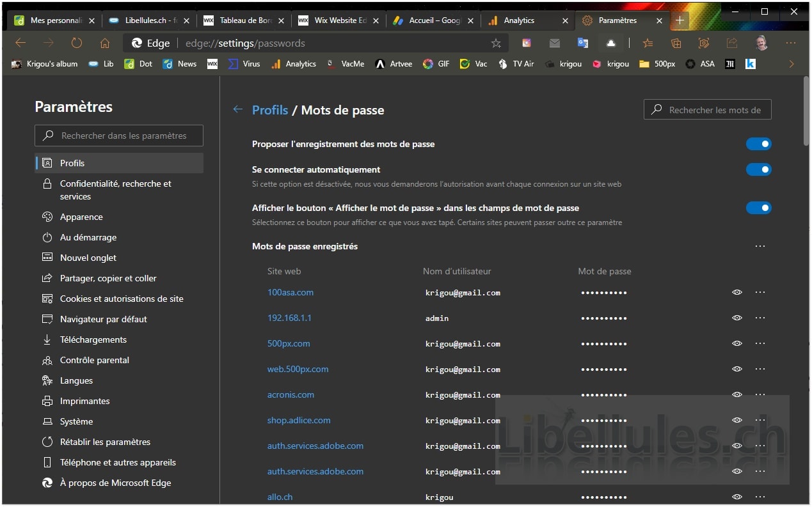Screen dimensions: 812x507
Task: Click the mail extension icon
Action: (x=555, y=43)
